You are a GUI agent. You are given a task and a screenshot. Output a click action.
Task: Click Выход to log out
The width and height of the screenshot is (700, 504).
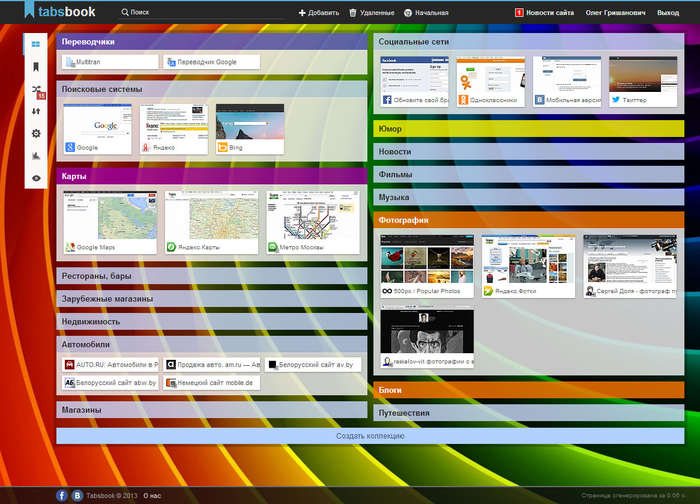click(x=668, y=12)
